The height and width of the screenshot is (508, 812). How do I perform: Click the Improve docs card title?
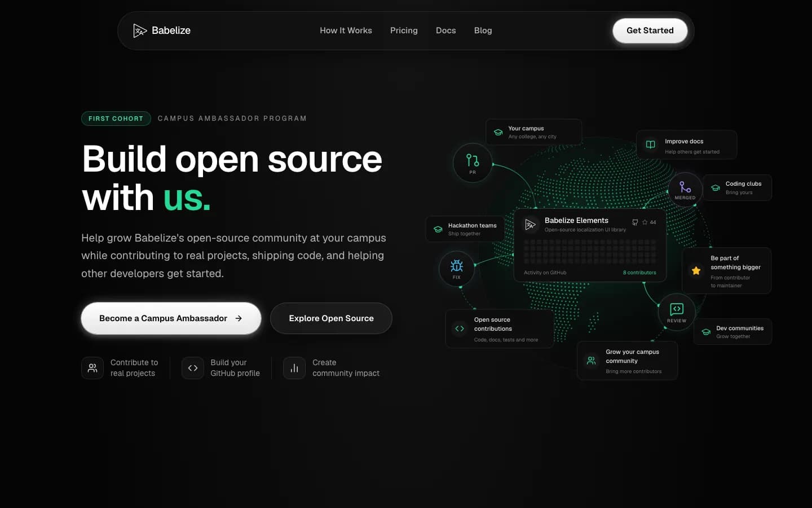(x=684, y=142)
